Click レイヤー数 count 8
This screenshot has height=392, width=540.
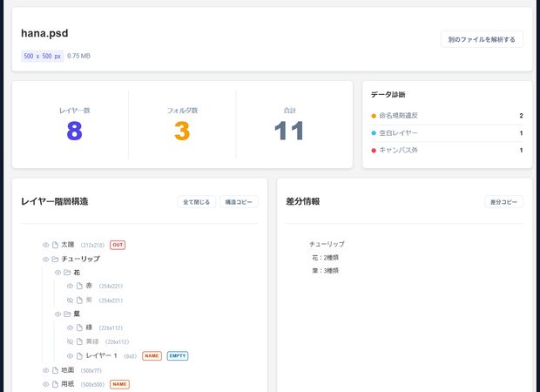[x=74, y=131]
